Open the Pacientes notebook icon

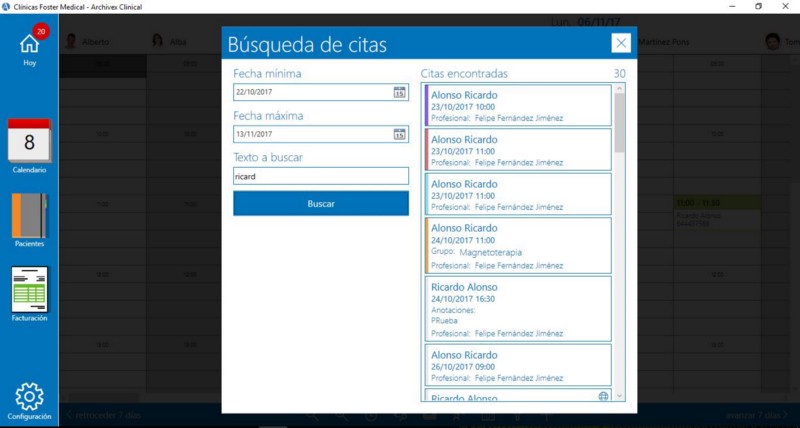(30, 216)
